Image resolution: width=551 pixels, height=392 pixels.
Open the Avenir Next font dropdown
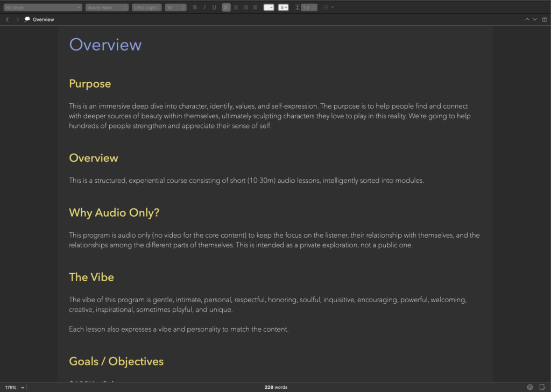tap(107, 8)
